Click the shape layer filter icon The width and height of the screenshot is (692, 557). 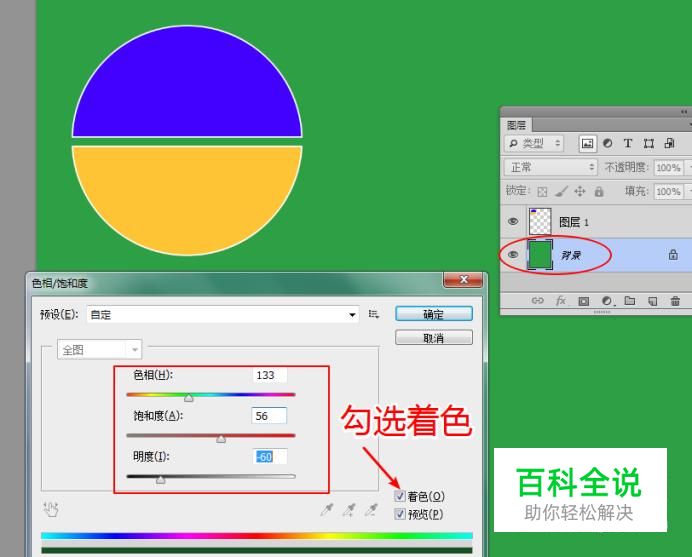[x=648, y=143]
